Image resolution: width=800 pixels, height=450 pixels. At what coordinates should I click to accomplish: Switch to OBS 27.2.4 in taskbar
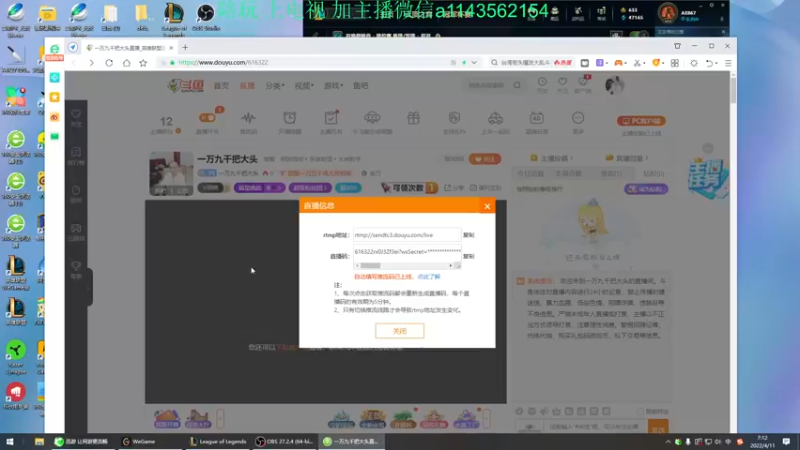284,442
